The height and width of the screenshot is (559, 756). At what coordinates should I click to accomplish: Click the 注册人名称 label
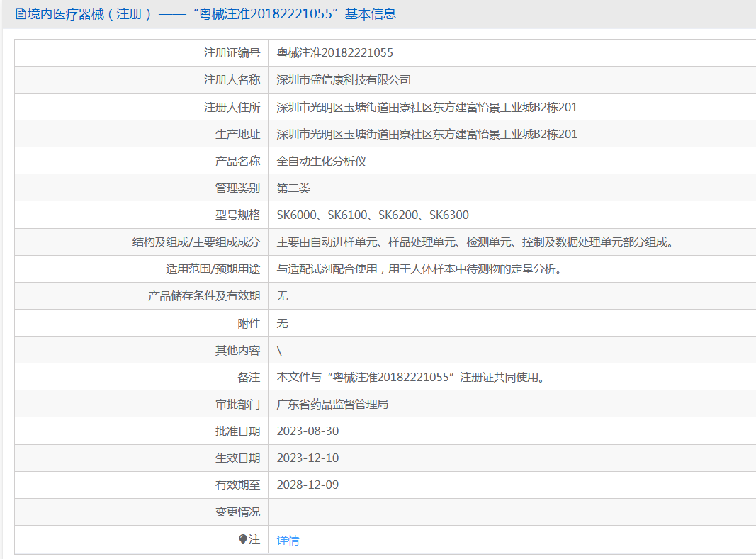[232, 79]
